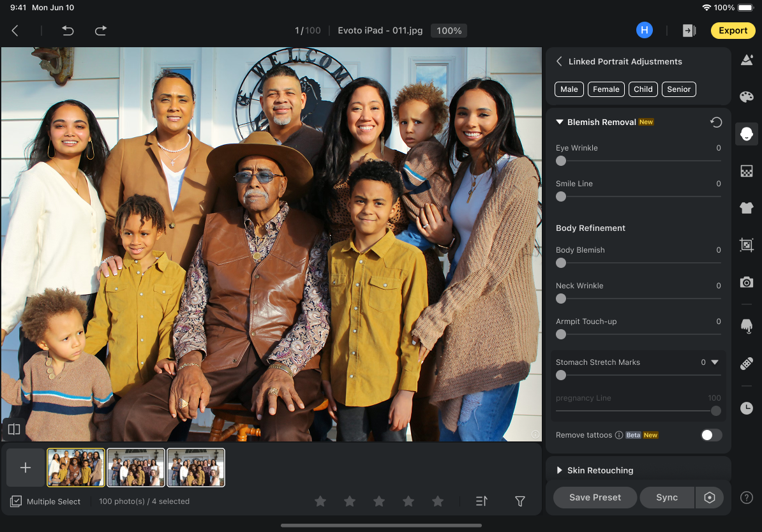Viewport: 762px width, 532px height.
Task: Click the undo arrow icon
Action: coord(68,31)
